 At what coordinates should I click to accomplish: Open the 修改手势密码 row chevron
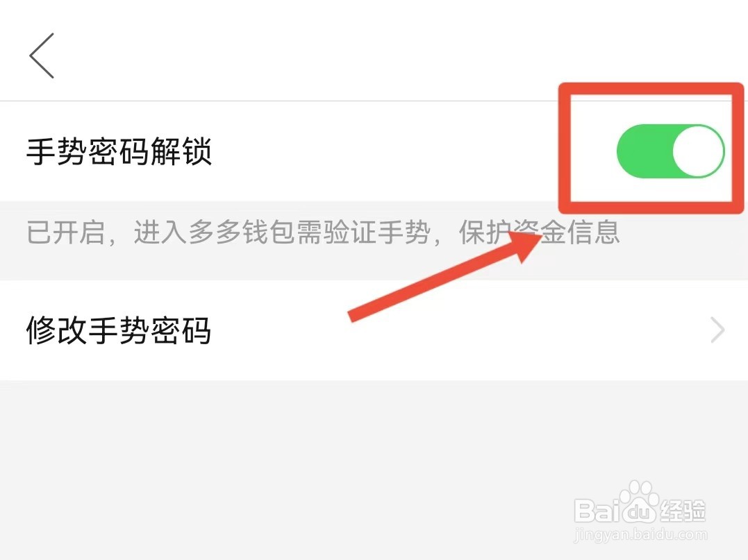coord(717,330)
